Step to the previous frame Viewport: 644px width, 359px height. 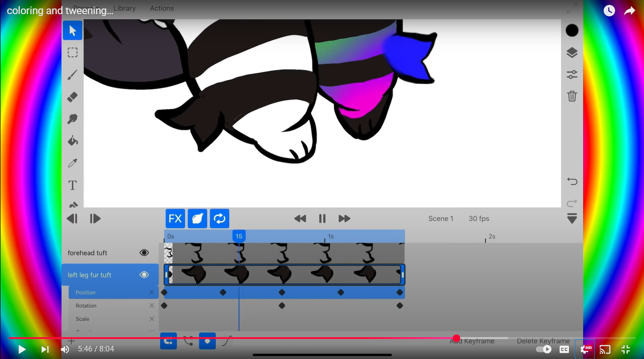point(72,218)
